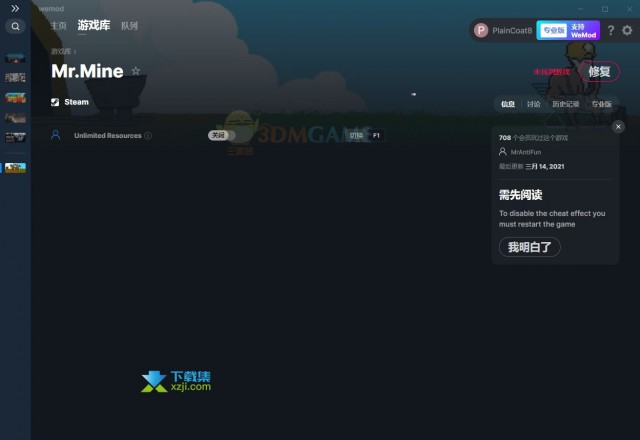Open the first game thumbnail in sidebar
The width and height of the screenshot is (640, 440).
pos(15,58)
